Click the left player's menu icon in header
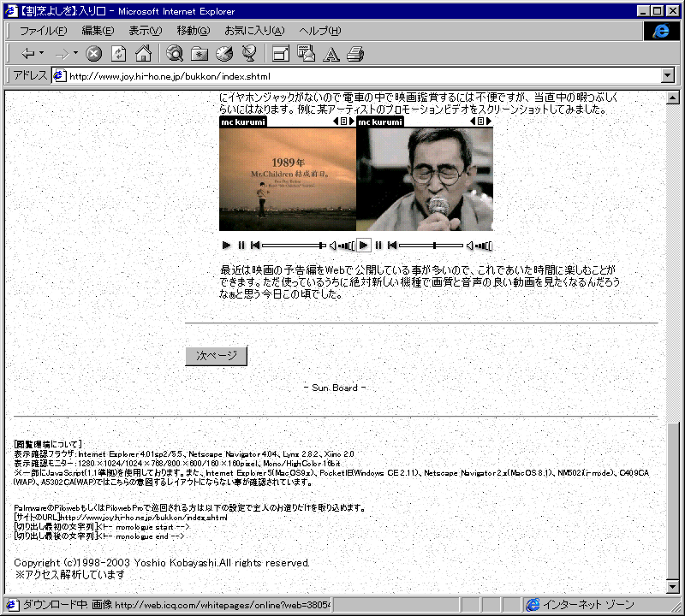The width and height of the screenshot is (685, 616). [x=344, y=121]
